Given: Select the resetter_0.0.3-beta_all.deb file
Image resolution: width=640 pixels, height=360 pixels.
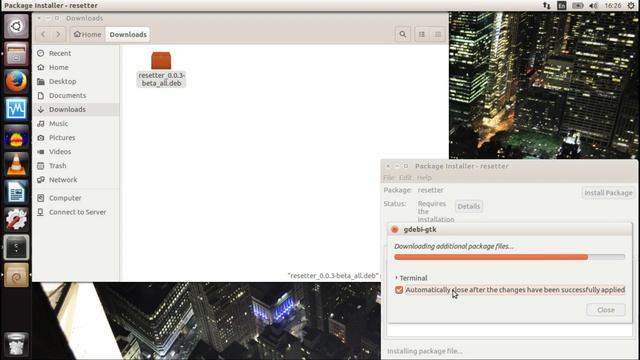Looking at the screenshot, I should point(161,69).
